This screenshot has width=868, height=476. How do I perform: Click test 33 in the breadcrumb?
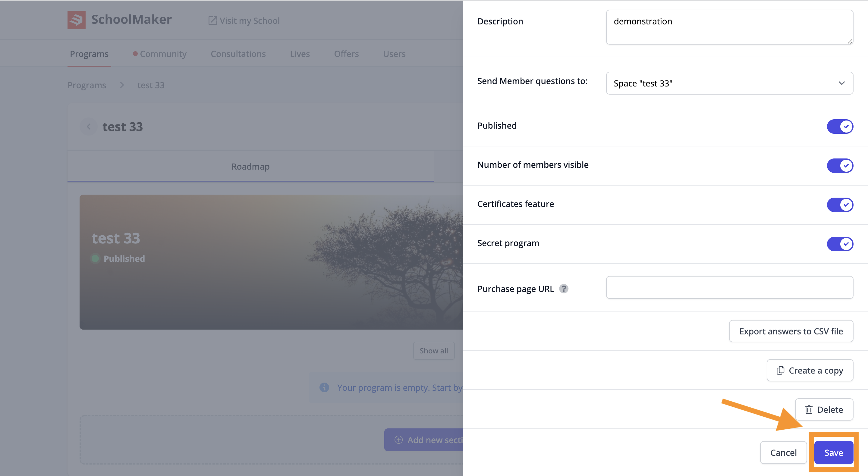[151, 85]
